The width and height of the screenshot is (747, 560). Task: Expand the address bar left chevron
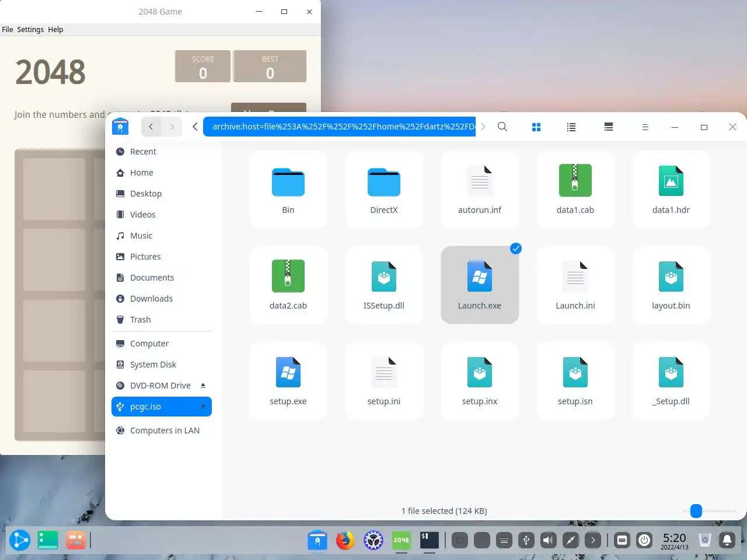(195, 127)
